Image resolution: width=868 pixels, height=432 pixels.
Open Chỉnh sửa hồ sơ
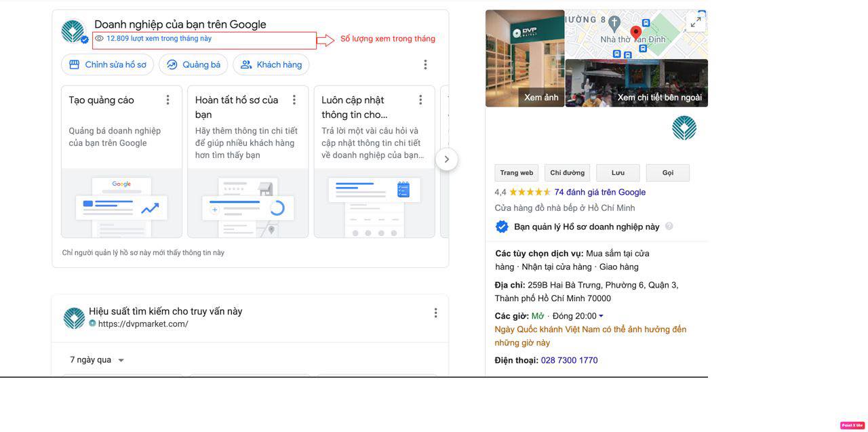[107, 64]
